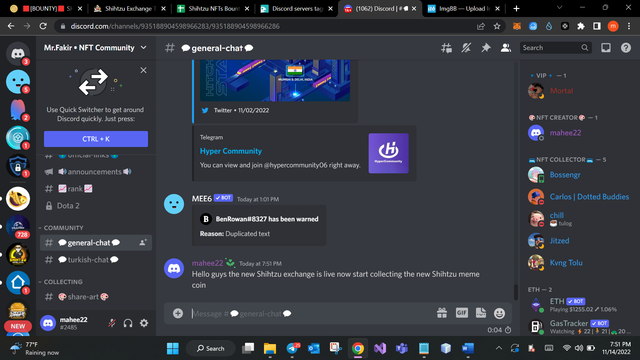Toggle the member list icon

click(506, 48)
